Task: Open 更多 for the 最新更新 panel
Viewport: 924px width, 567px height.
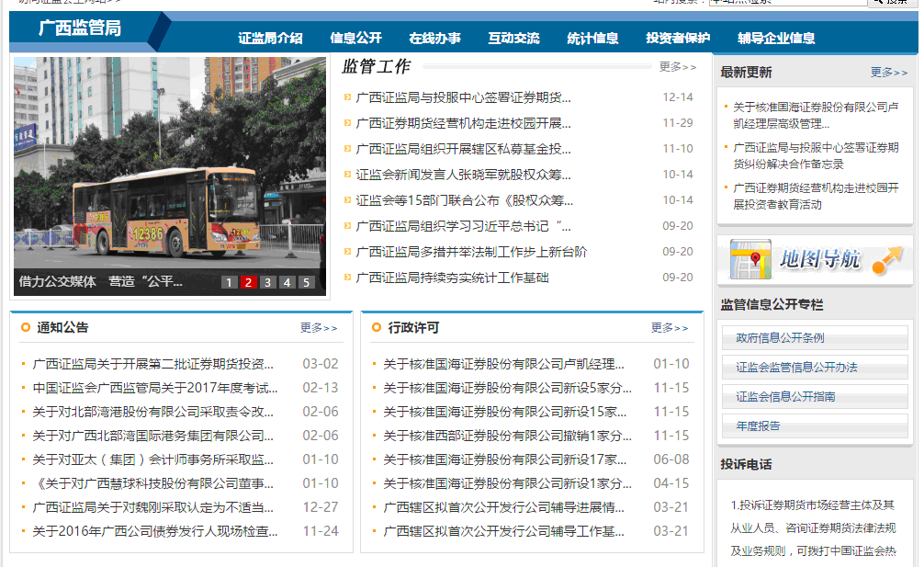Action: pos(888,73)
